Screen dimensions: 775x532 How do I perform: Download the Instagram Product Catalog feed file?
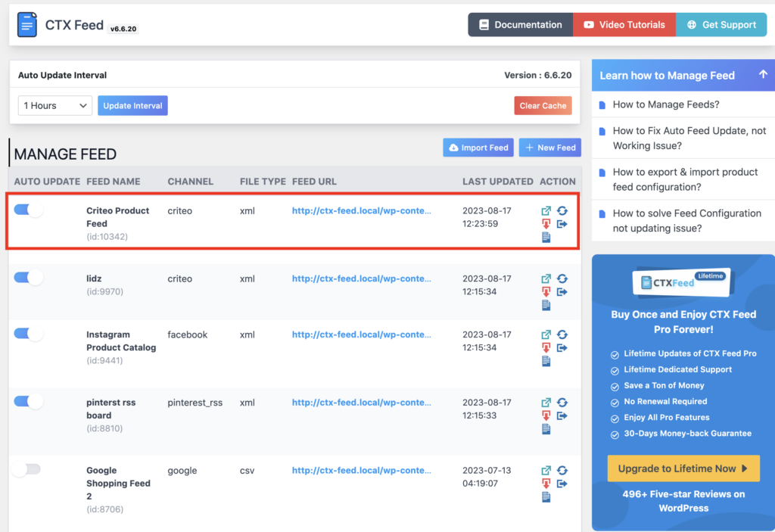click(546, 348)
